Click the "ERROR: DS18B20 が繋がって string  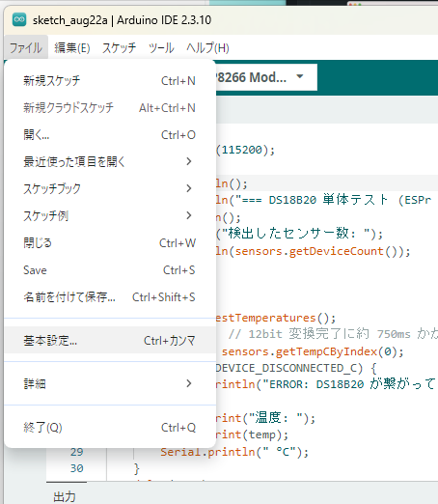tap(349, 384)
